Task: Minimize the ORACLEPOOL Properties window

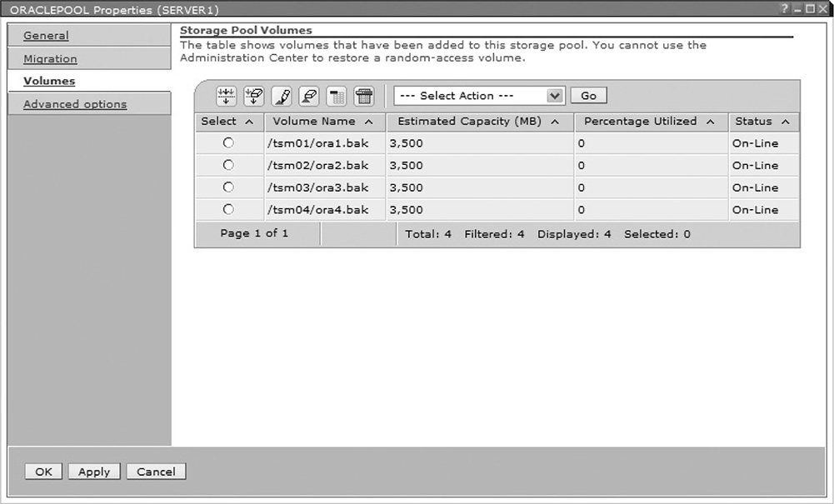Action: (x=797, y=9)
